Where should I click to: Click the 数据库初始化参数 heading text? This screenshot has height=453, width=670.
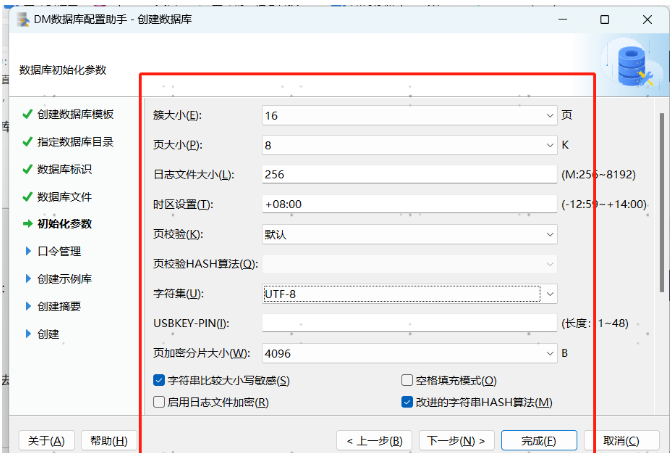pyautogui.click(x=62, y=70)
